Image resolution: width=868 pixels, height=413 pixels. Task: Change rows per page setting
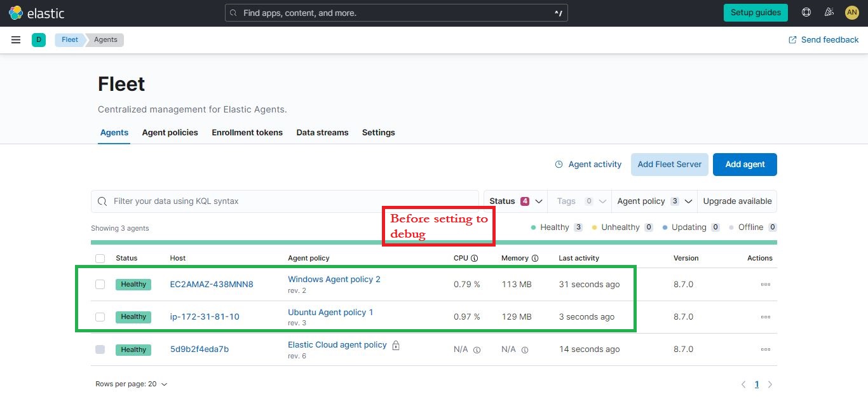132,384
